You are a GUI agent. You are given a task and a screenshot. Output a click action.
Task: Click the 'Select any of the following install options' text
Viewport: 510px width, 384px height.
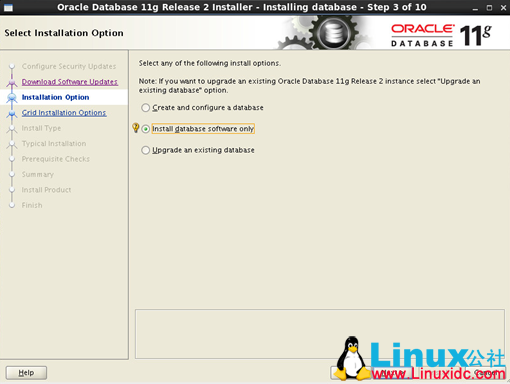coord(210,63)
